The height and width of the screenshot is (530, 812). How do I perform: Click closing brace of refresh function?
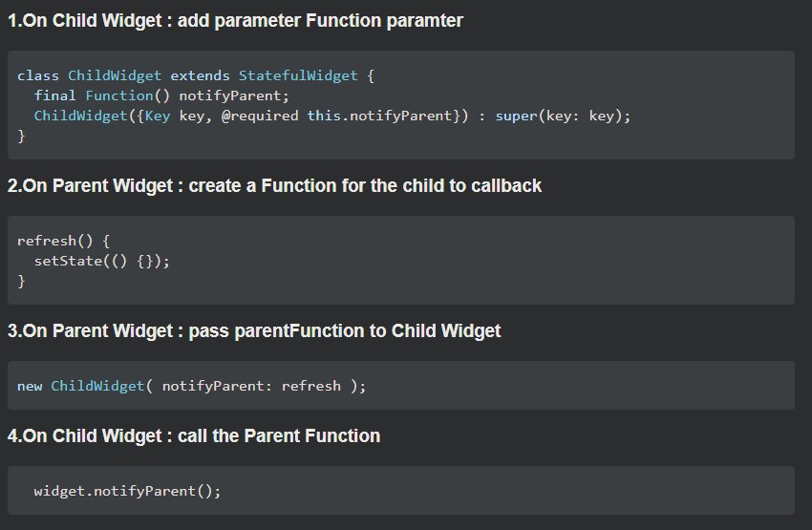[21, 281]
